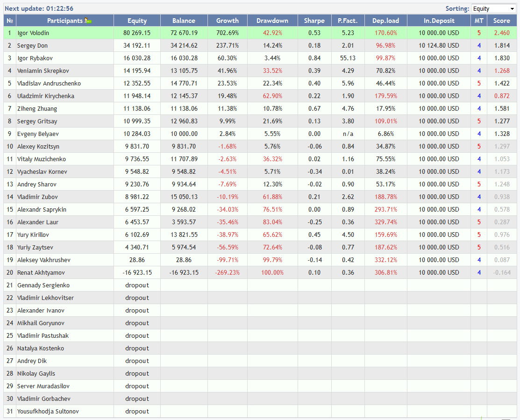The image size is (520, 420).
Task: Click deposit load value 329.74%
Action: (386, 222)
